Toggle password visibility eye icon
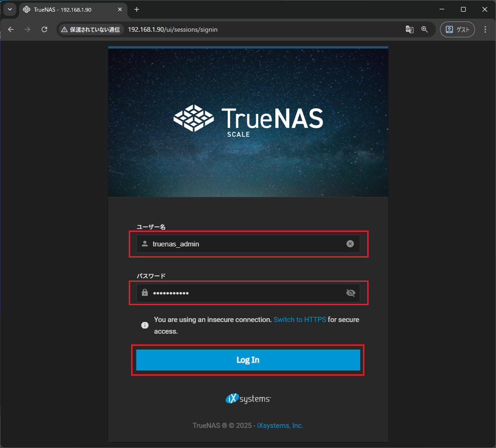The height and width of the screenshot is (448, 496). pyautogui.click(x=350, y=293)
